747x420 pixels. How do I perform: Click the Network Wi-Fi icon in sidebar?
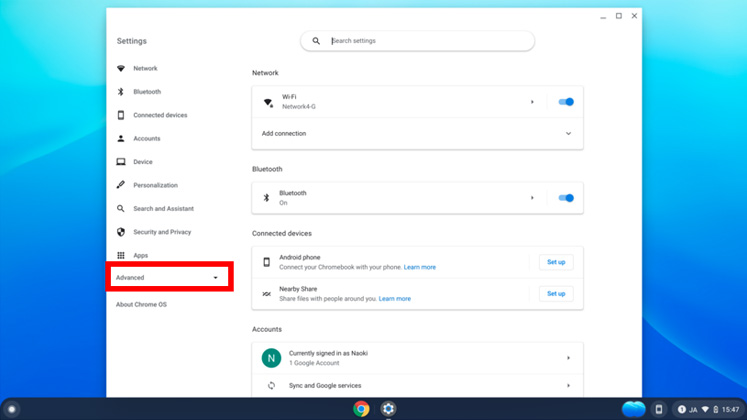121,69
